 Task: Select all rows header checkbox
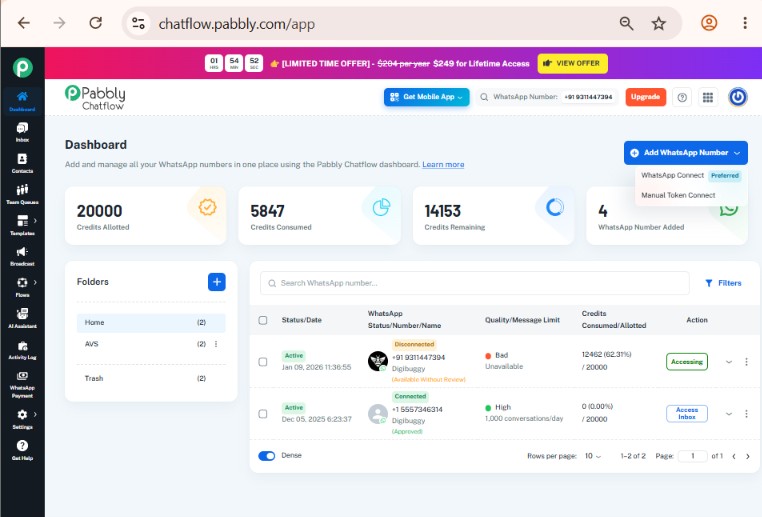[x=263, y=320]
